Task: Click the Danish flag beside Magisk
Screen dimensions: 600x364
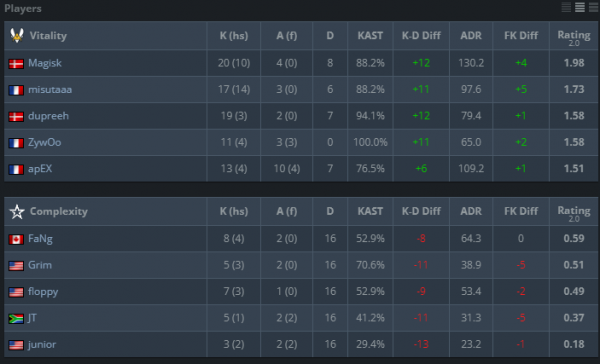Action: click(x=16, y=64)
